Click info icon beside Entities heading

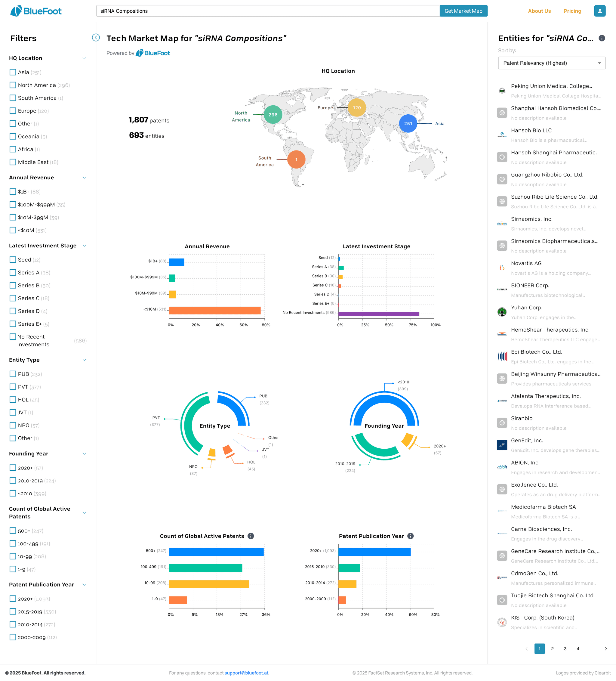click(602, 38)
